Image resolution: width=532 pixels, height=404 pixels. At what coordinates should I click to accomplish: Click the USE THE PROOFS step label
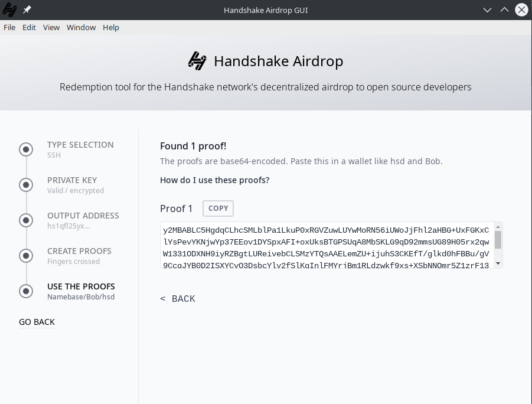[x=81, y=286]
